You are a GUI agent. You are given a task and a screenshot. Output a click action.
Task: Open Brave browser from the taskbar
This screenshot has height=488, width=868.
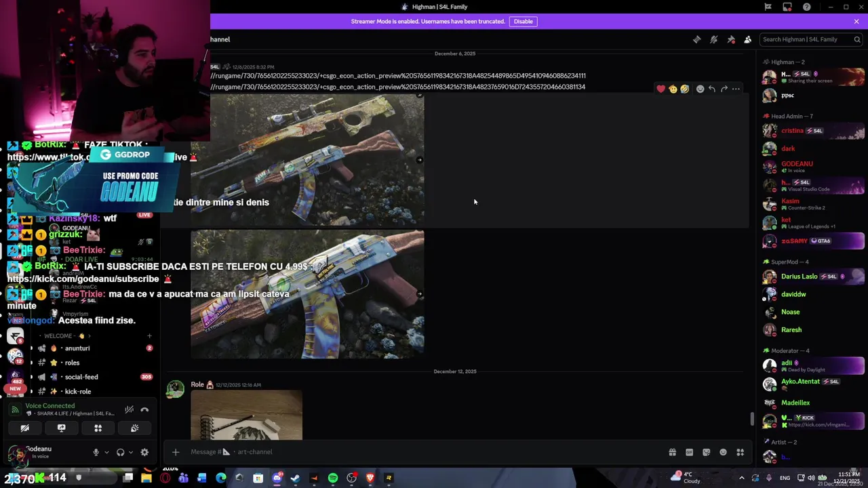pos(370,479)
